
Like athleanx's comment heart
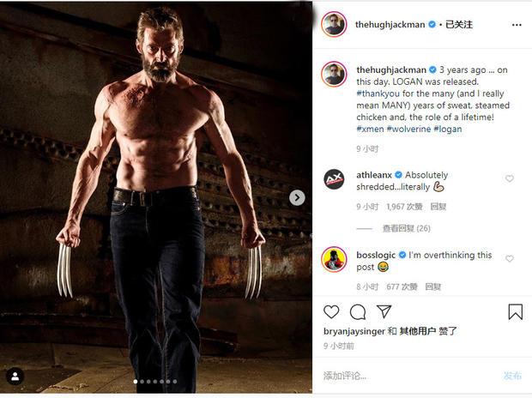[510, 178]
